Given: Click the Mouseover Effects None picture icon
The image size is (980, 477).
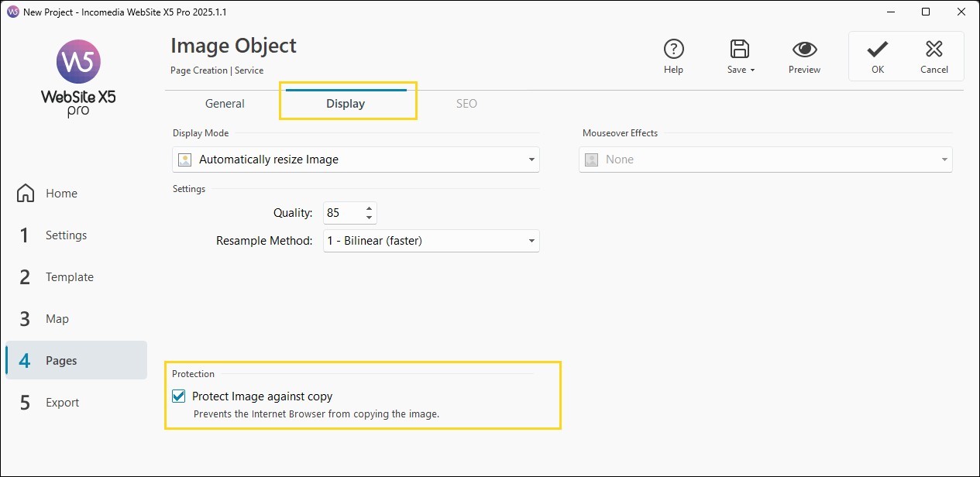Looking at the screenshot, I should pyautogui.click(x=592, y=160).
